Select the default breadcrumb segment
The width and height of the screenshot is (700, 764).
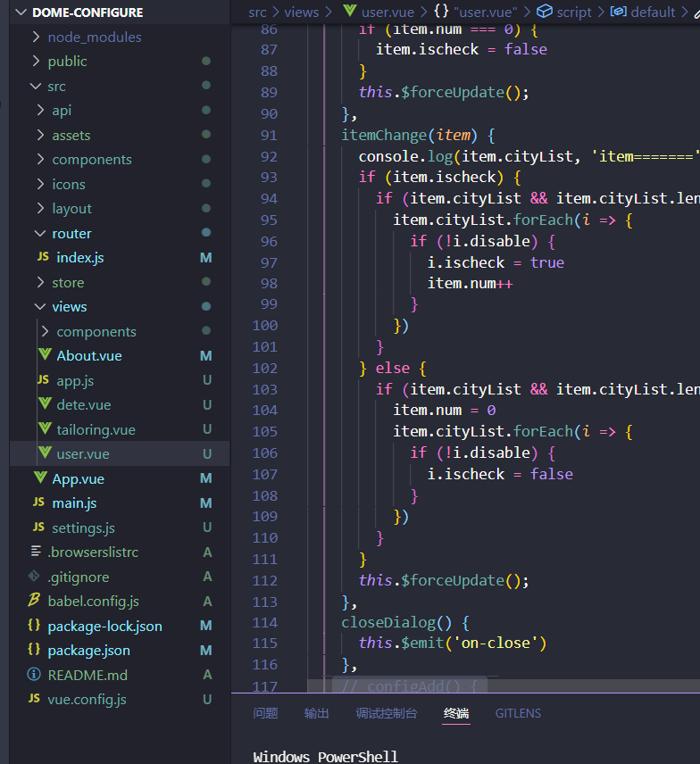pos(653,12)
